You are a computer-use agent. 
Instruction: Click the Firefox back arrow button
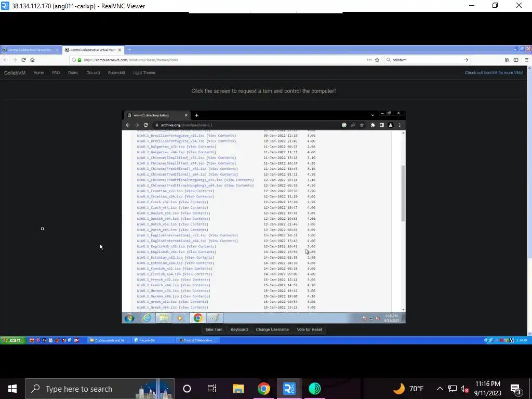[5, 60]
